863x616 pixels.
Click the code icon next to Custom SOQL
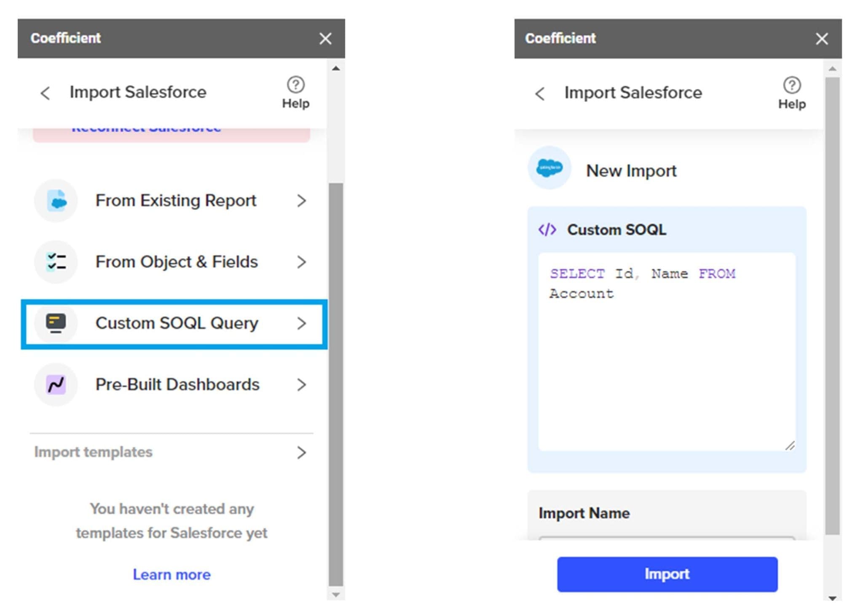pos(547,229)
